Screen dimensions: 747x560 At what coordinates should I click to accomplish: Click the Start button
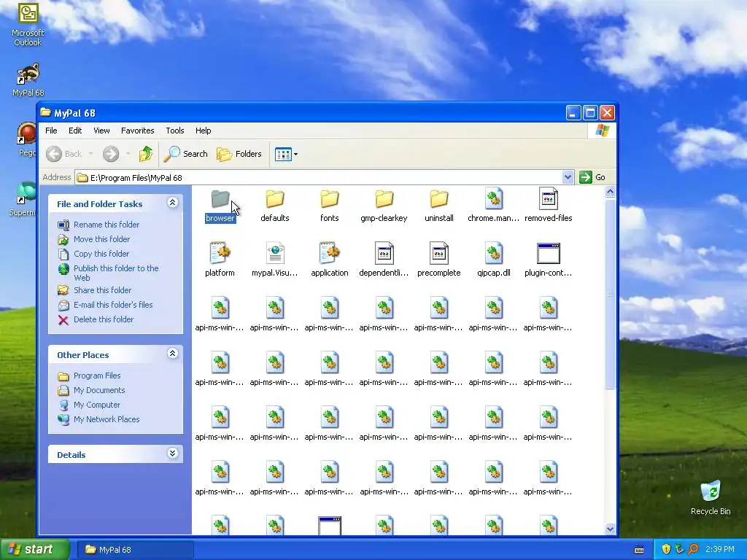tap(35, 550)
